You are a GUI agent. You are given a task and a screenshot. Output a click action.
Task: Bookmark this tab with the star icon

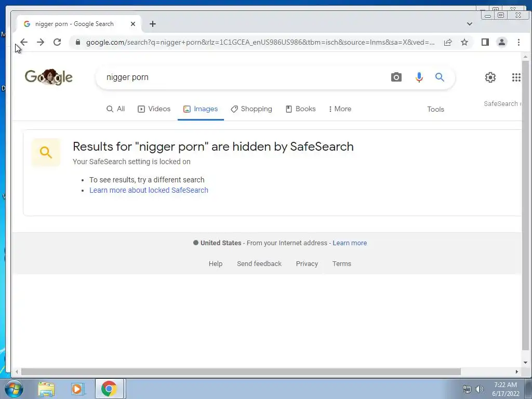(464, 42)
